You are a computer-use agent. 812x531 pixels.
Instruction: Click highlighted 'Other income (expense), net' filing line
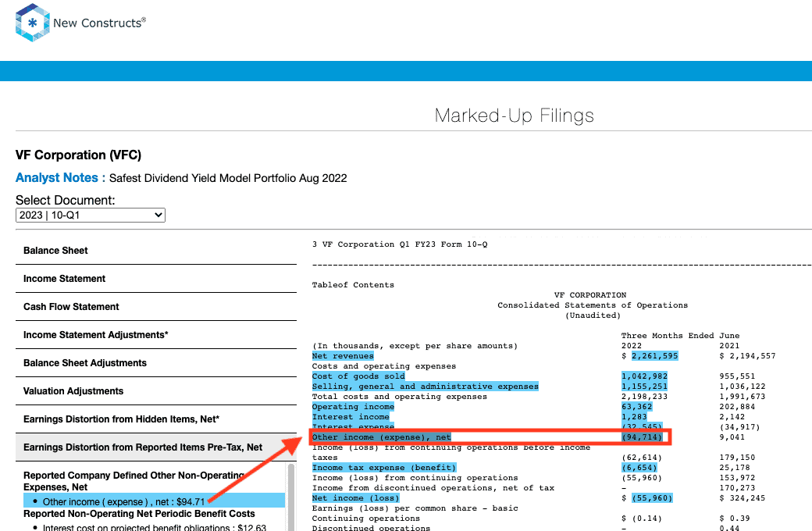coord(381,437)
